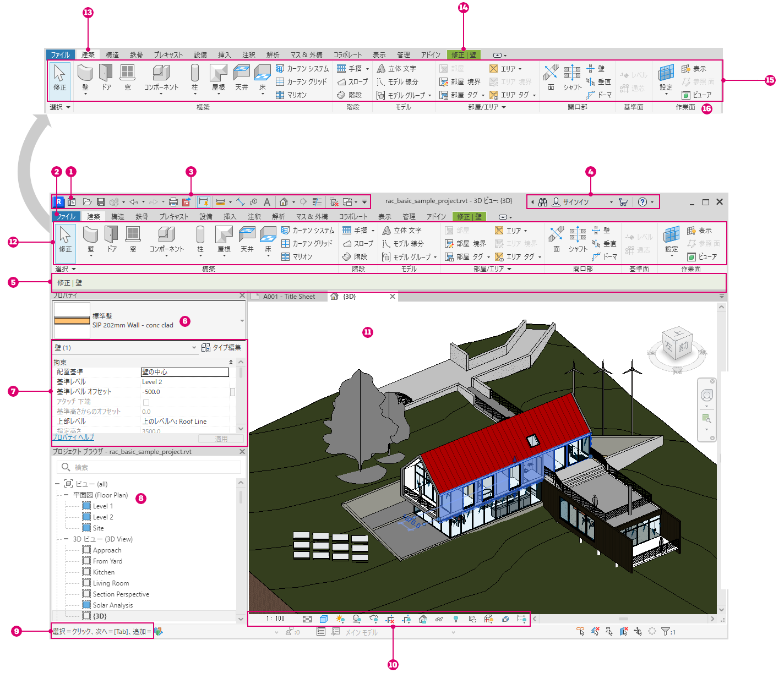This screenshot has width=784, height=673.
Task: Collapse the 3D ビュー (3D View) tree node
Action: [66, 539]
